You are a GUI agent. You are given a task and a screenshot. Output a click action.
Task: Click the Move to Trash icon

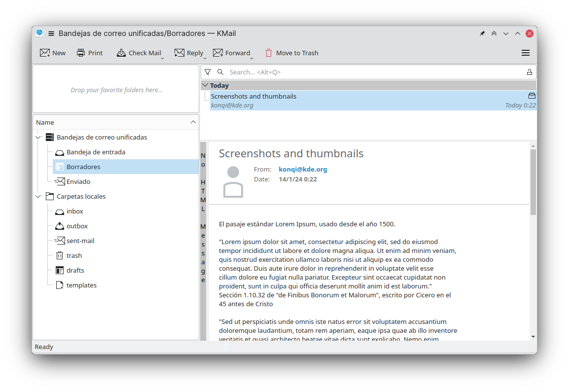click(x=269, y=53)
